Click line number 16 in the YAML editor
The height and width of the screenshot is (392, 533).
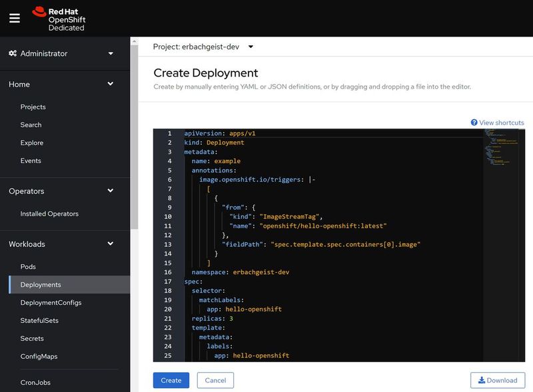[167, 272]
